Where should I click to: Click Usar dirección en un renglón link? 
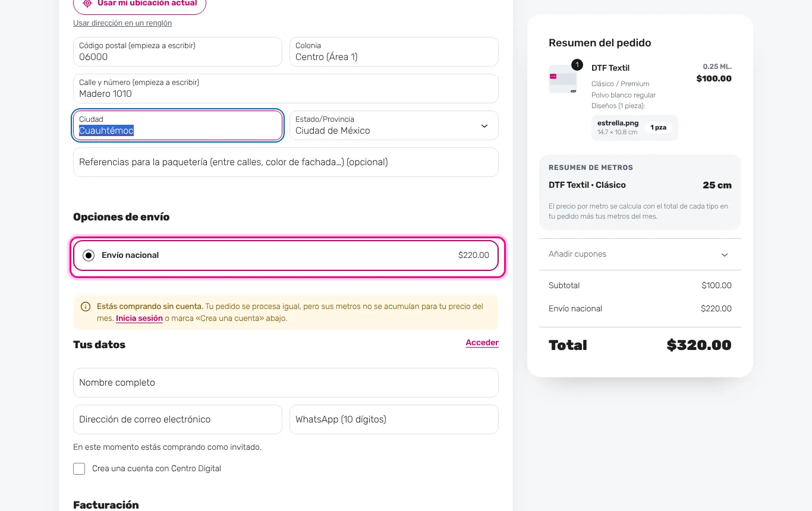point(122,23)
